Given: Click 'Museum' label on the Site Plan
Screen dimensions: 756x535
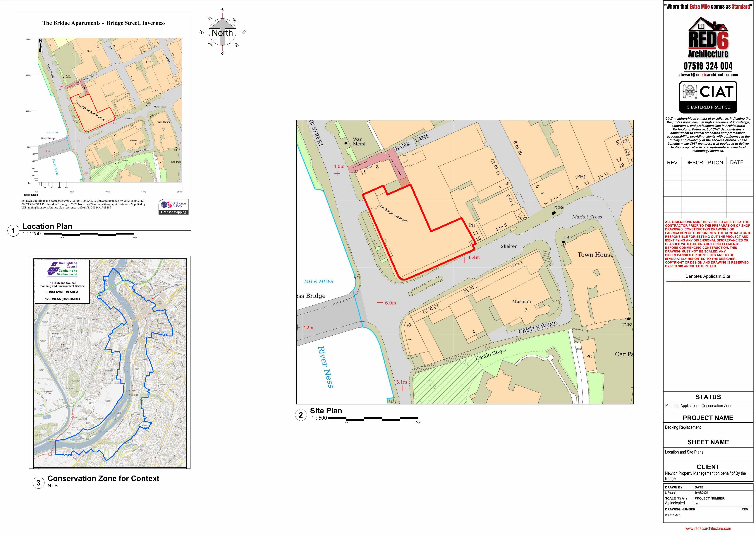Looking at the screenshot, I should coord(522,301).
